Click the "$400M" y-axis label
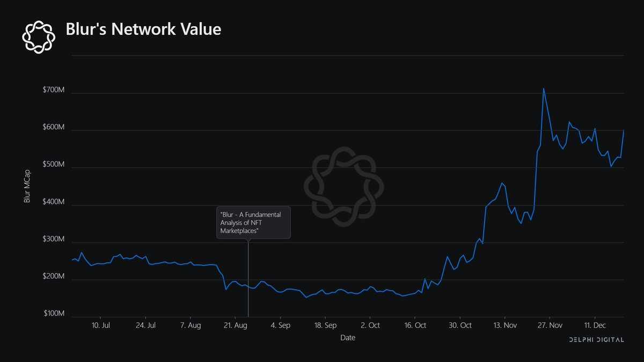 [54, 202]
